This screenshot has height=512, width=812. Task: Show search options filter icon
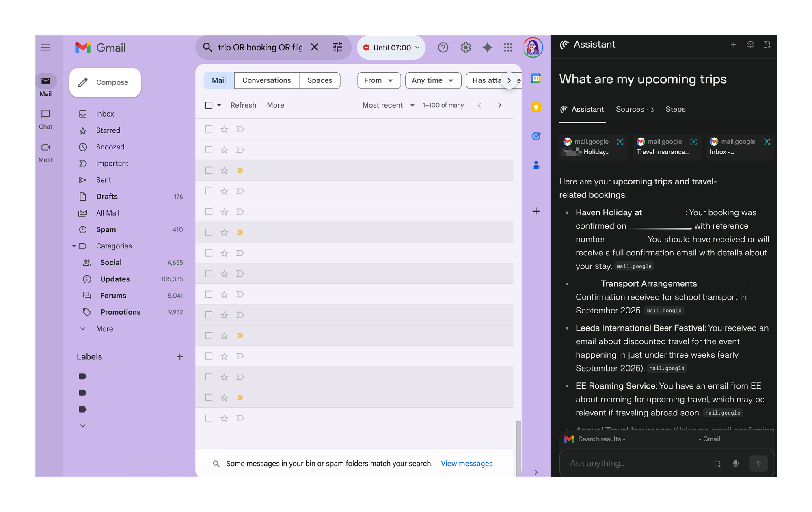tap(337, 47)
